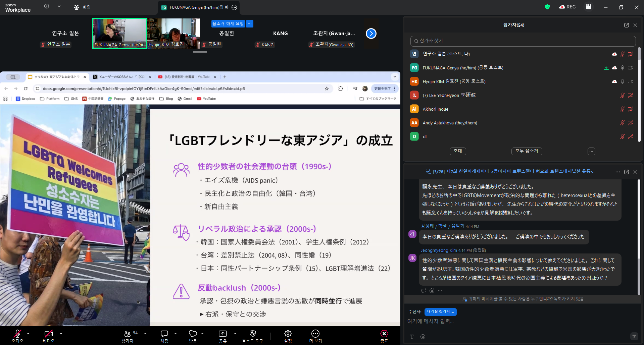Open the Participants panel from toolbar
The width and height of the screenshot is (644, 345).
click(128, 334)
